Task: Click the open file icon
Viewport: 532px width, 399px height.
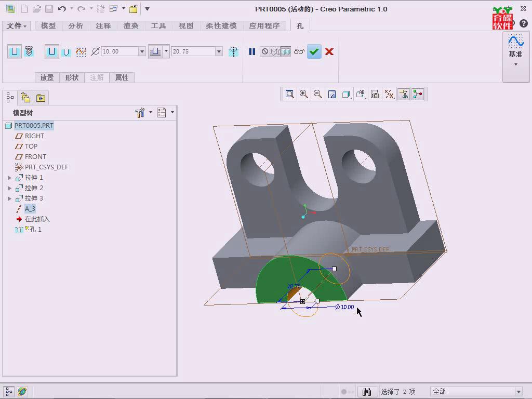Action: click(37, 9)
